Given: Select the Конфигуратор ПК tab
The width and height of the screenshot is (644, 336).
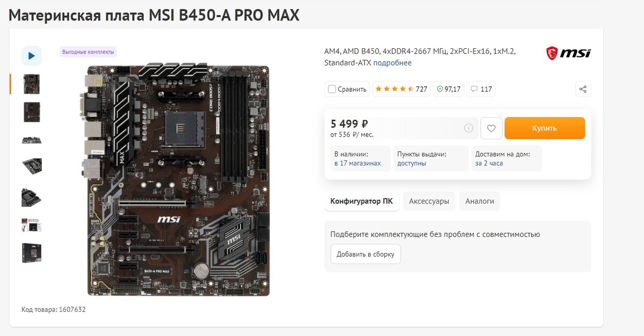Looking at the screenshot, I should 361,201.
